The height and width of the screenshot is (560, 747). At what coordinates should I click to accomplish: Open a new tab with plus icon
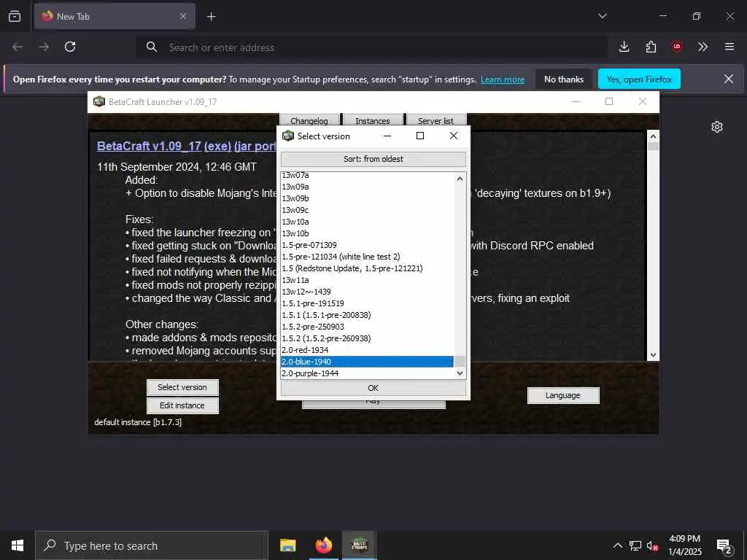211,17
